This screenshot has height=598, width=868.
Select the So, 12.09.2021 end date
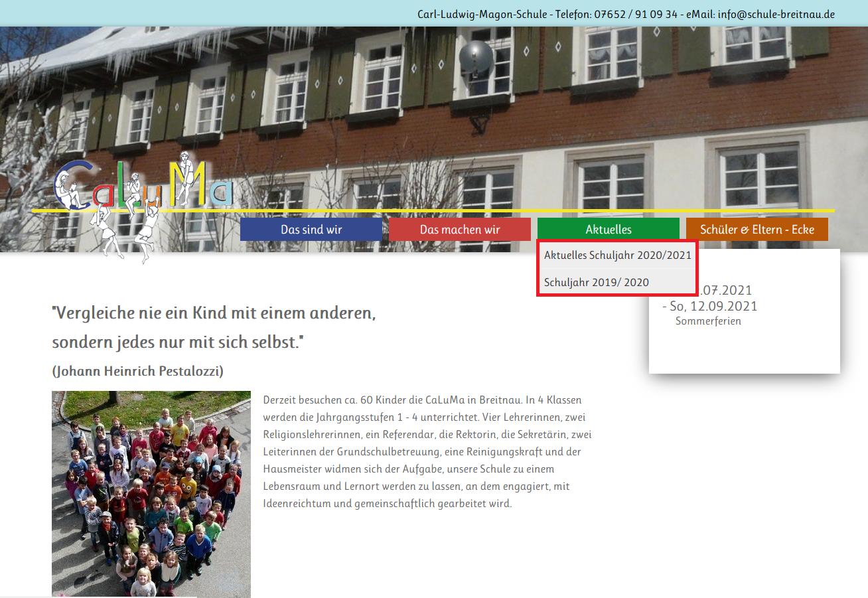coord(714,306)
